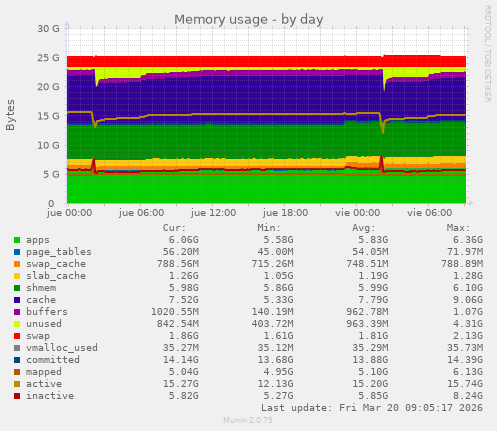
Task: Click the unused lime legend swatch
Action: click(x=17, y=324)
